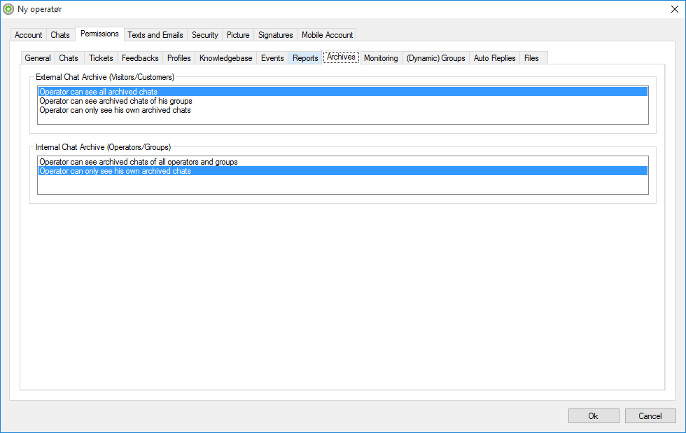Switch to the Account tab

[x=28, y=35]
